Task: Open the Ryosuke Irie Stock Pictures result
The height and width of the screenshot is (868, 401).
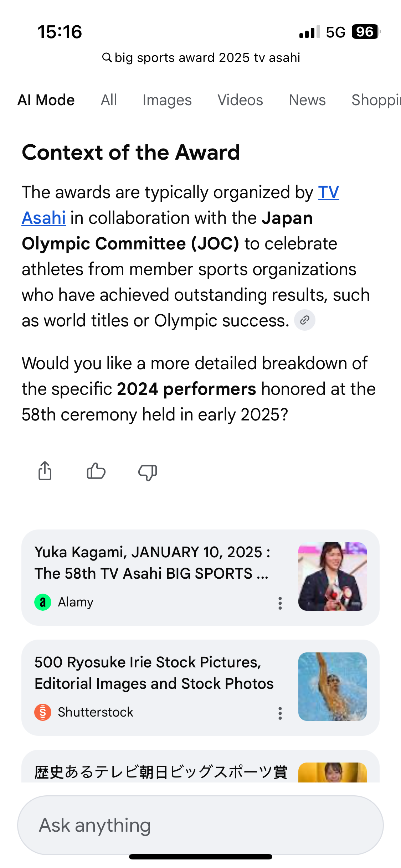Action: coord(154,673)
